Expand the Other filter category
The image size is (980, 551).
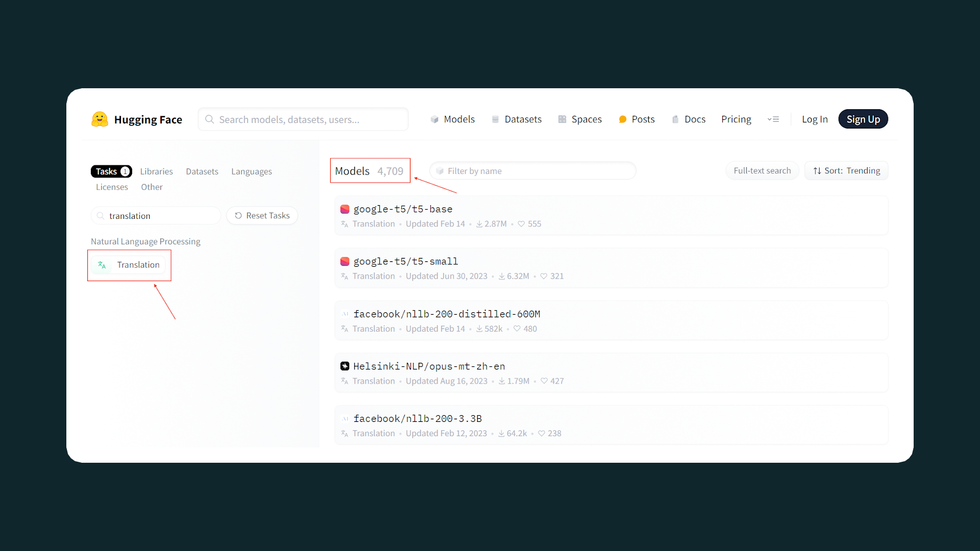pos(152,187)
